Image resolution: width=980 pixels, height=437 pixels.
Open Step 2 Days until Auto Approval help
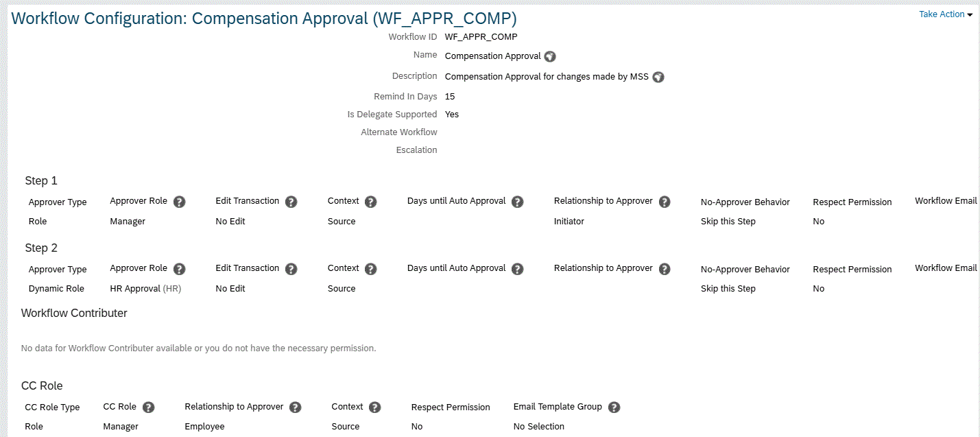[518, 269]
